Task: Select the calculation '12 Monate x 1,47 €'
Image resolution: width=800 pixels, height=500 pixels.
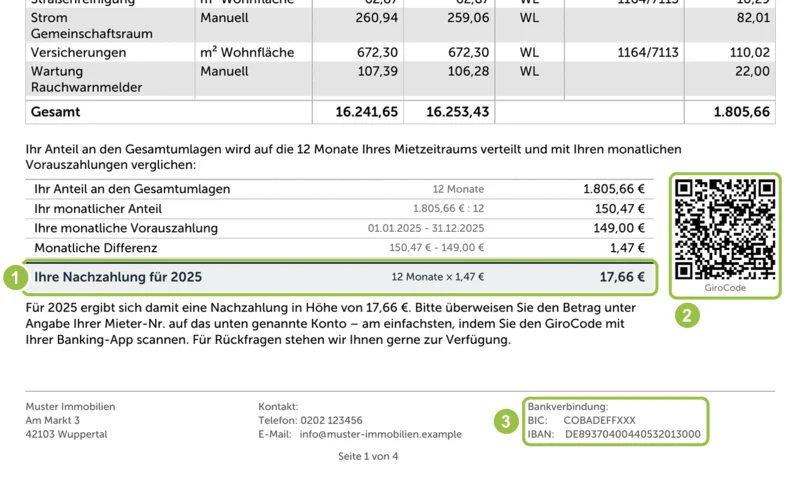Action: 438,277
